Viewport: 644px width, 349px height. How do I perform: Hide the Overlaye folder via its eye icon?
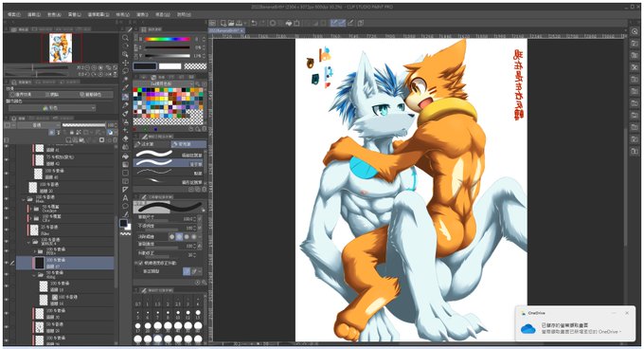pyautogui.click(x=7, y=209)
